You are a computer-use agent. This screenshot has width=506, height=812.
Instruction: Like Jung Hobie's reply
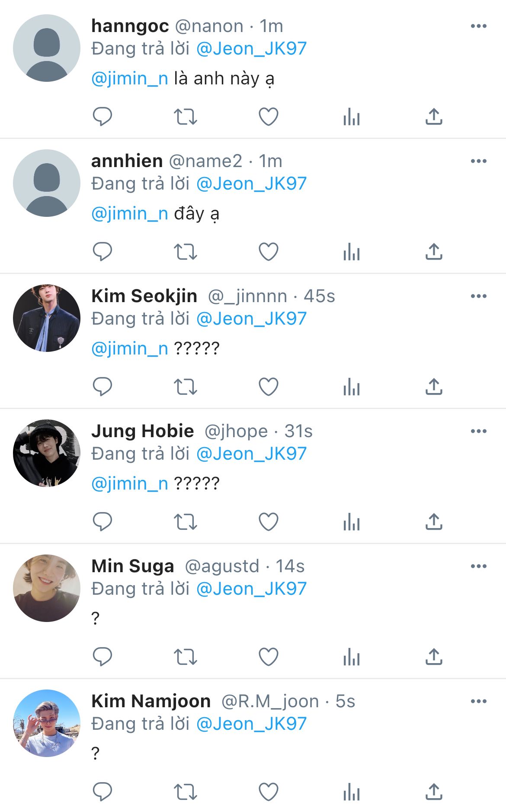(x=268, y=522)
